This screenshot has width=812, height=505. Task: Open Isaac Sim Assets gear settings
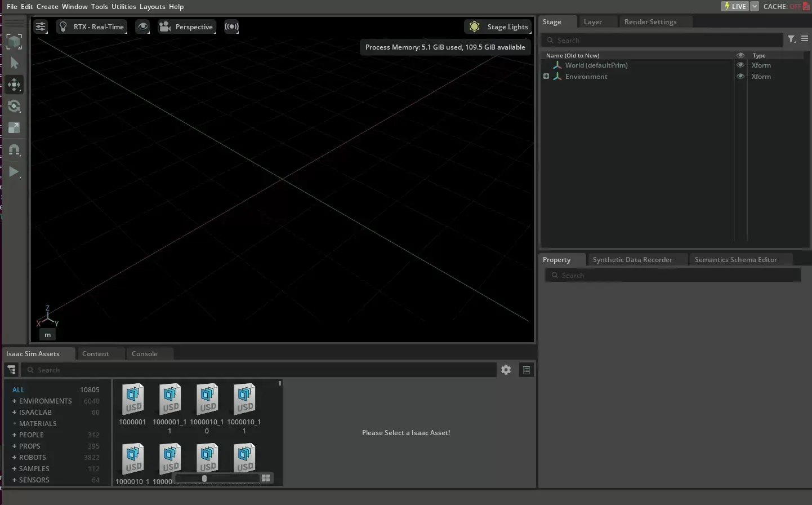coord(506,370)
